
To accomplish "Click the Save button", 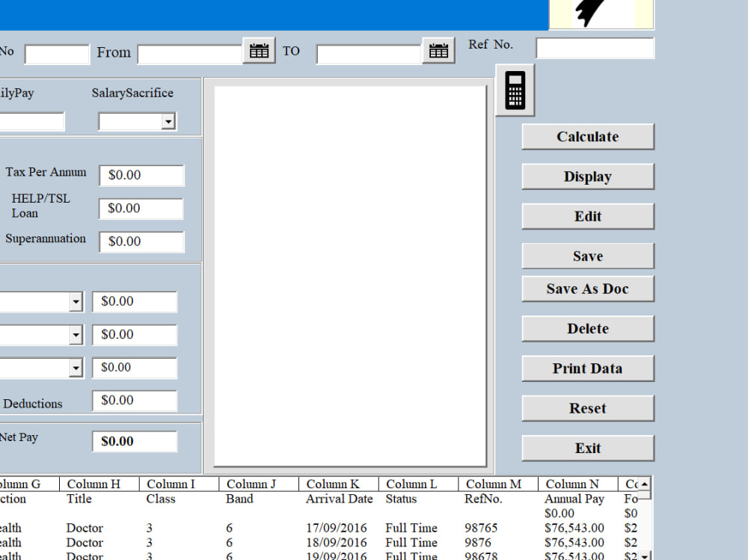I will [588, 256].
